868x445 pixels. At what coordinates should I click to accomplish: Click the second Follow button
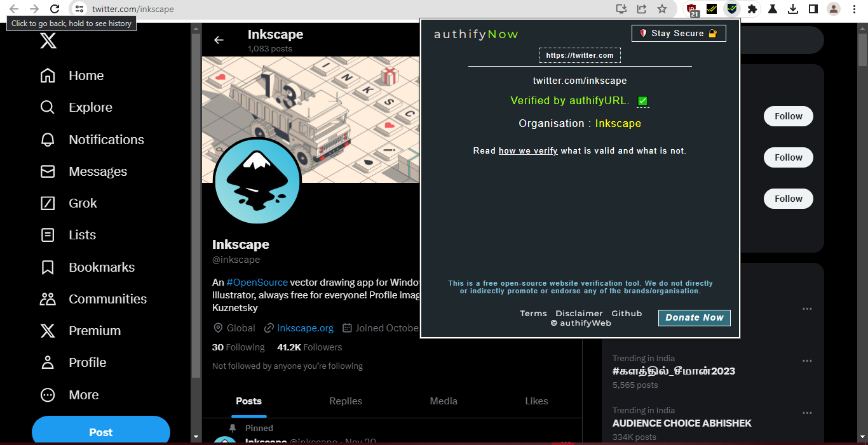click(789, 157)
